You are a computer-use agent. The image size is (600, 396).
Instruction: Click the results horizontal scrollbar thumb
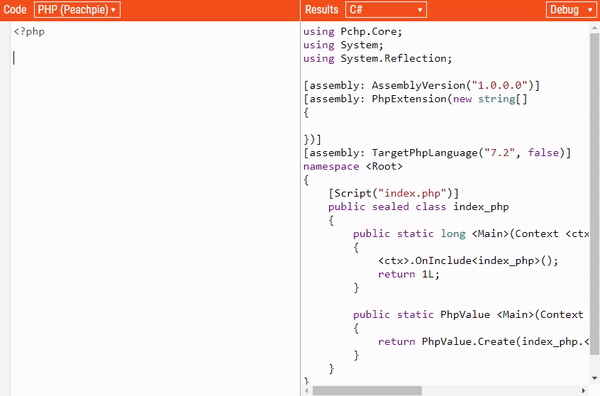(x=367, y=391)
